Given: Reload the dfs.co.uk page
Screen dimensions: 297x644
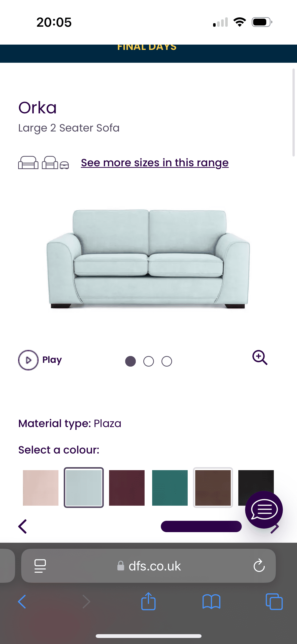Looking at the screenshot, I should click(259, 566).
